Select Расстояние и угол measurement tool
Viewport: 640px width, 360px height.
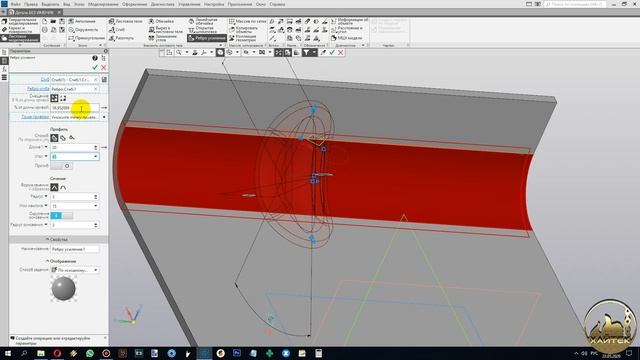347,29
